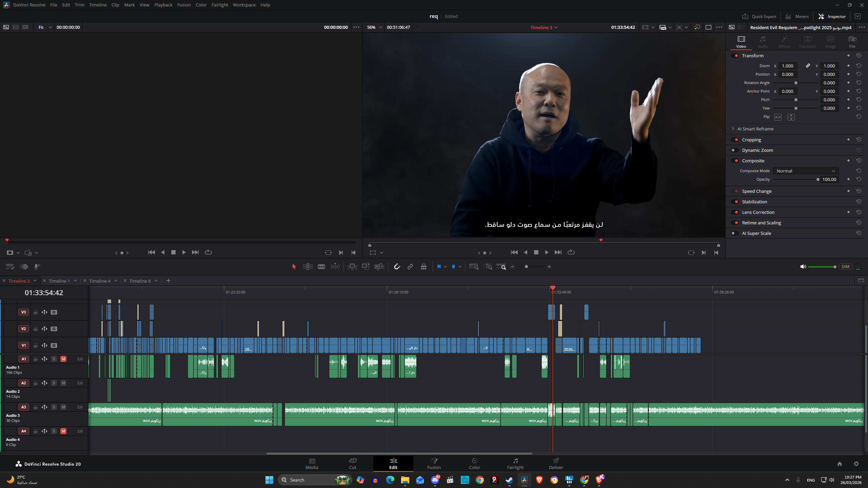Reset the Rotation Angle value
Screen dimensions: 868x488
click(859, 83)
